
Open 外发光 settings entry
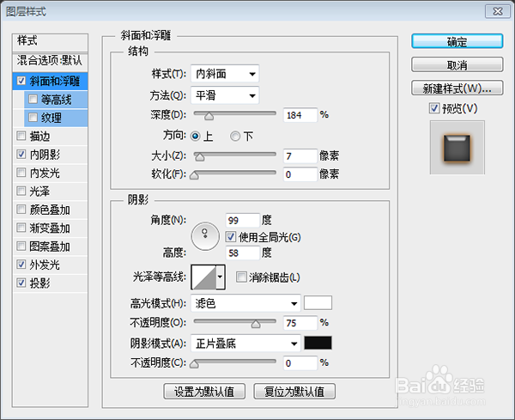(x=45, y=265)
